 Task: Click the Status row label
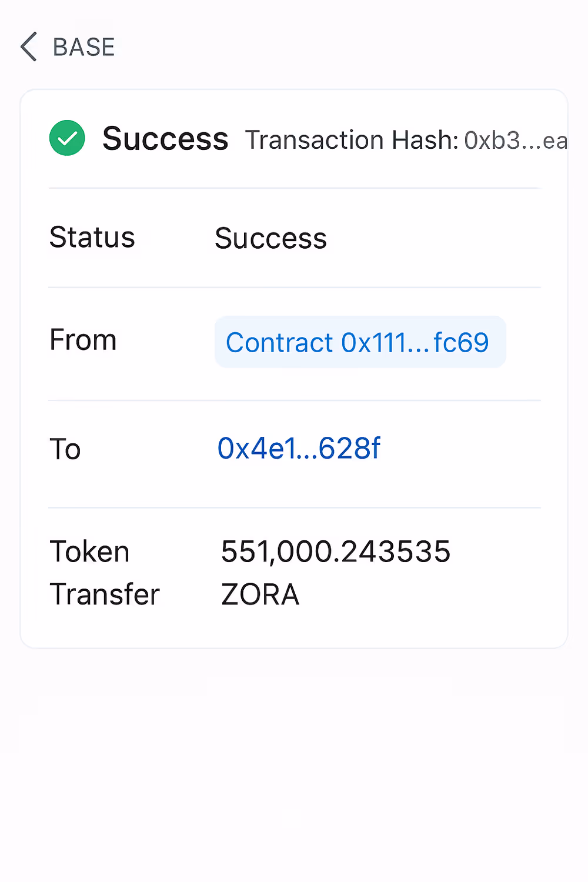click(x=92, y=238)
